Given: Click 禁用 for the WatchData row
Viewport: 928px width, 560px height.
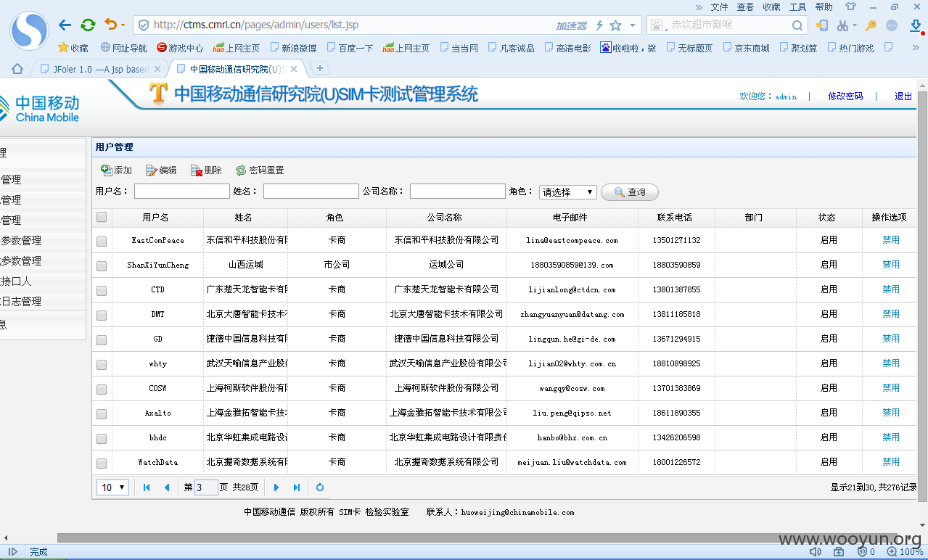Looking at the screenshot, I should point(890,462).
